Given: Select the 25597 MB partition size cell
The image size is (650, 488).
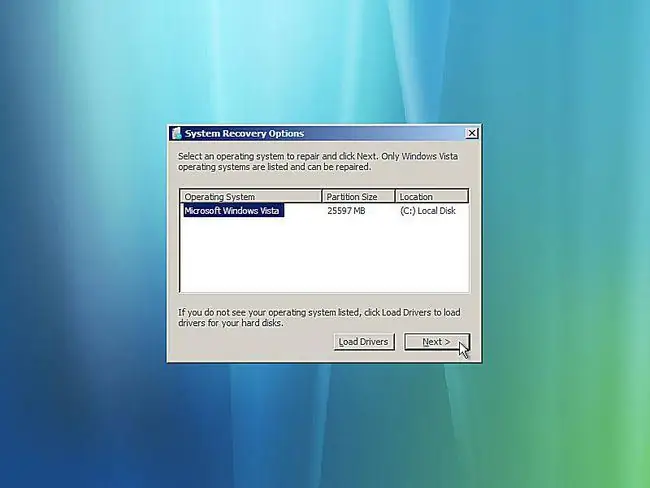Looking at the screenshot, I should click(x=346, y=211).
